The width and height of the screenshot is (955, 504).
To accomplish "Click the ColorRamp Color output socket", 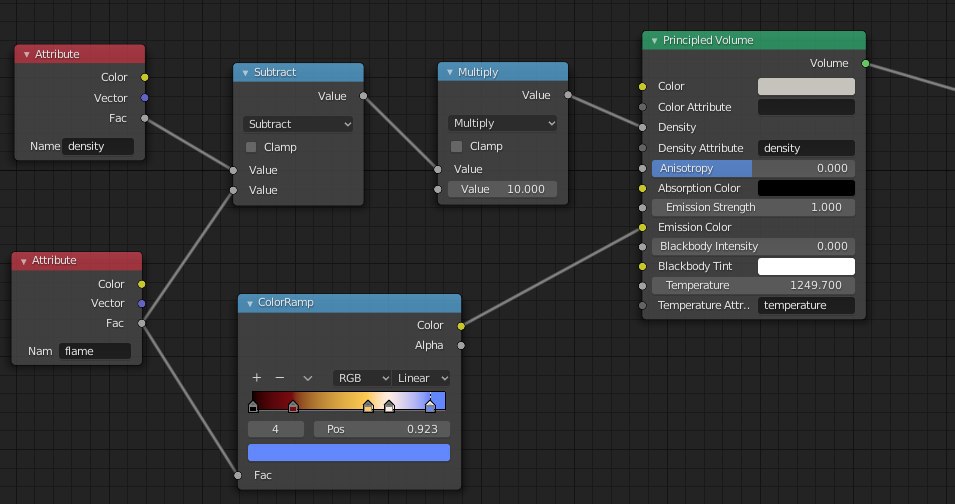I will 461,325.
